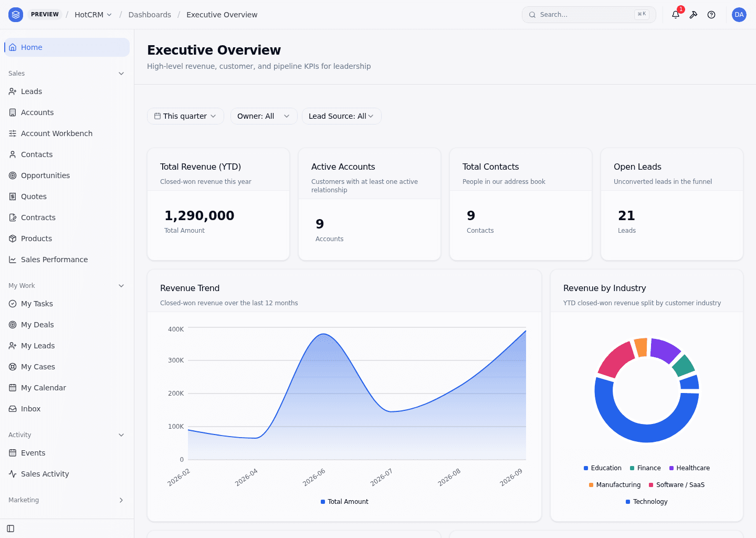
Task: Click the Dashboards breadcrumb link
Action: (x=150, y=15)
